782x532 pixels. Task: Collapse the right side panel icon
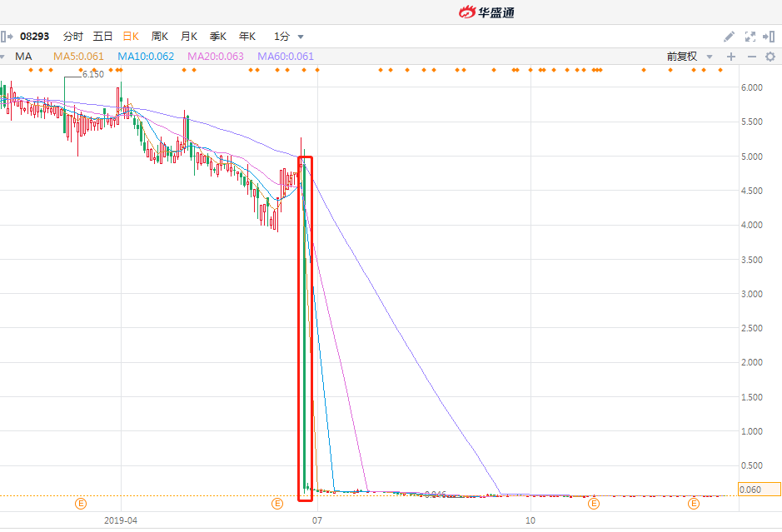(769, 37)
